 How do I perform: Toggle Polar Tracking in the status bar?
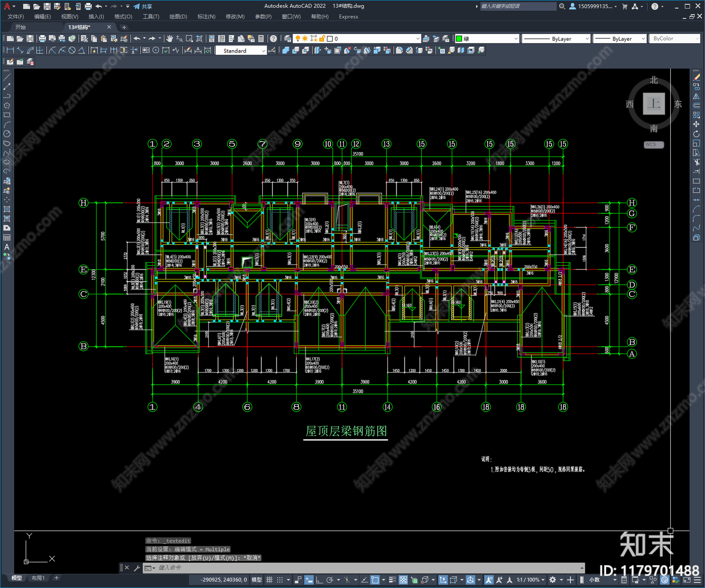[330, 580]
